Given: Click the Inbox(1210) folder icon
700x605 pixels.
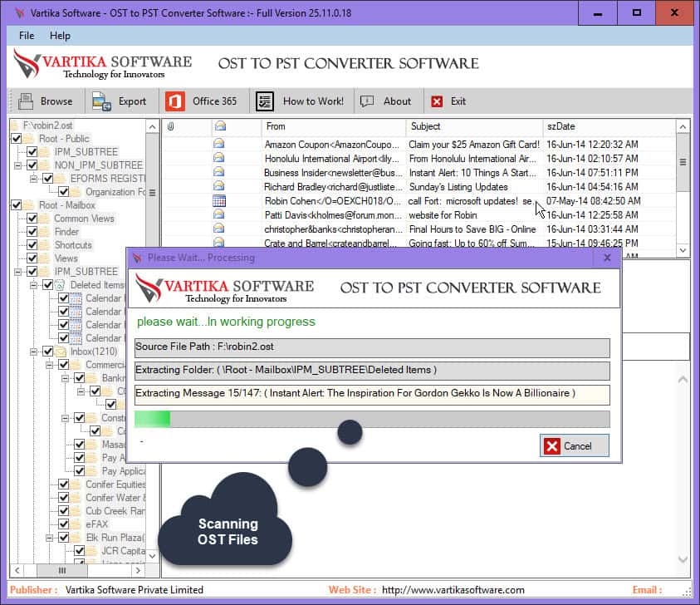Looking at the screenshot, I should 61,352.
